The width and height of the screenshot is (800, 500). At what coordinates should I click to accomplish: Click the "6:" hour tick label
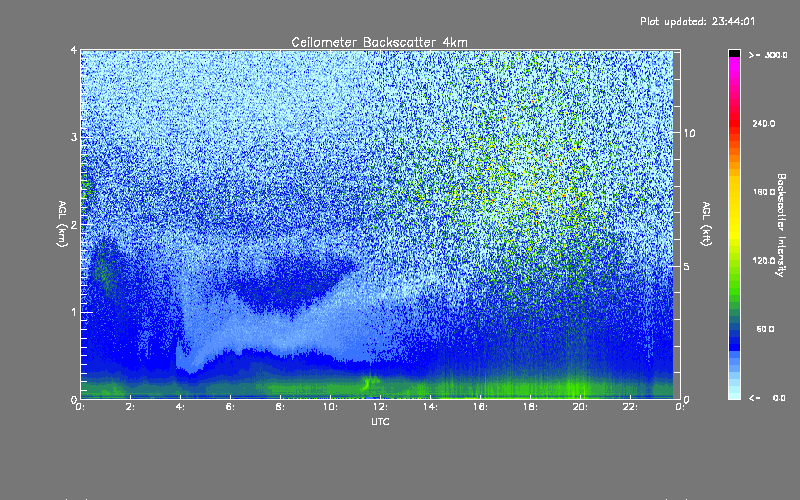coord(230,407)
